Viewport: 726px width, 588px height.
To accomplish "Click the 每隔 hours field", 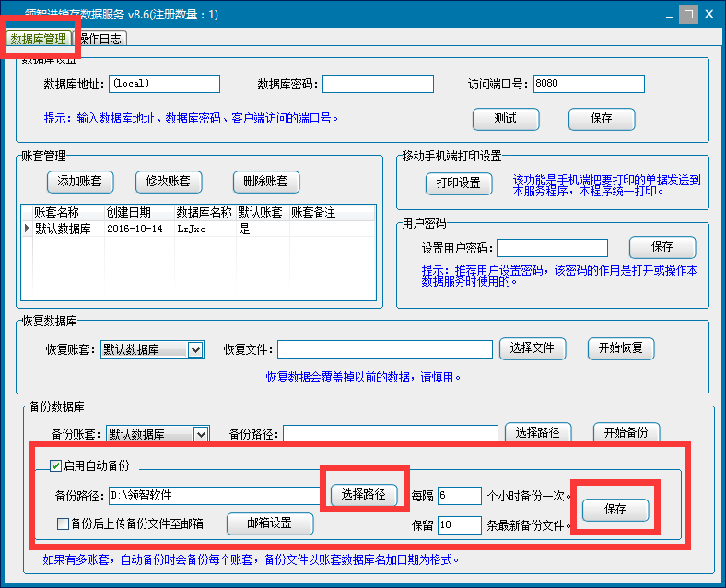I will coord(460,496).
